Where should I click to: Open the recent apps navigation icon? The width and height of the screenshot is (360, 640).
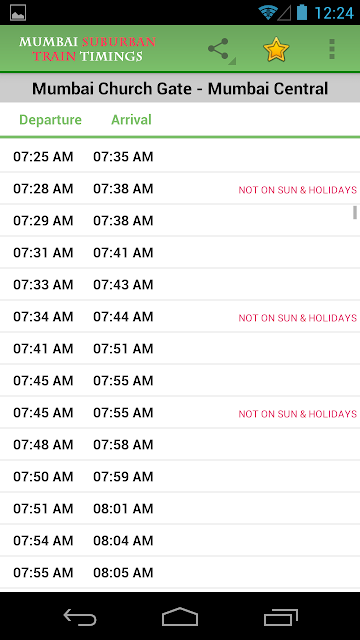coord(280,616)
